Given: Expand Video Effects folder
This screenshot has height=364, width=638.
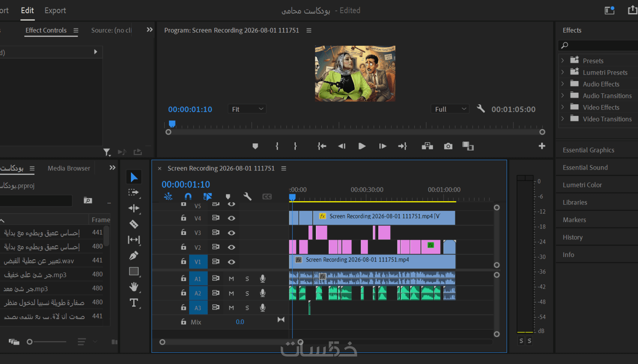Looking at the screenshot, I should tap(563, 107).
